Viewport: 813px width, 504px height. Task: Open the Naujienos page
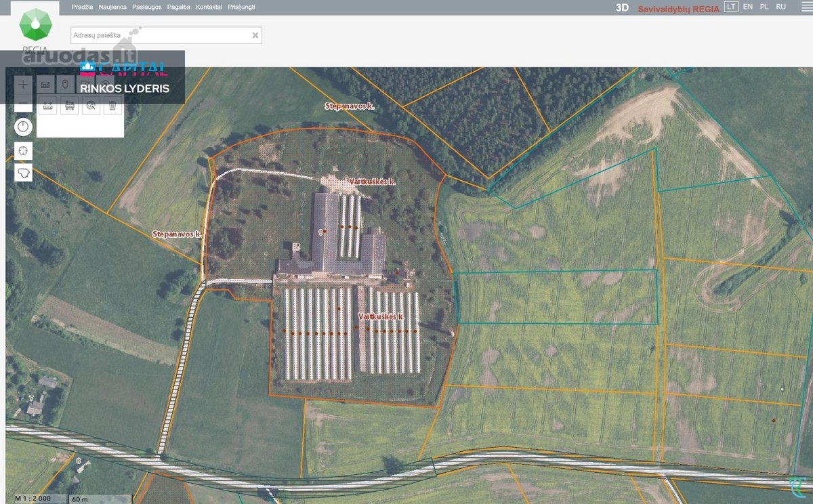pyautogui.click(x=112, y=7)
